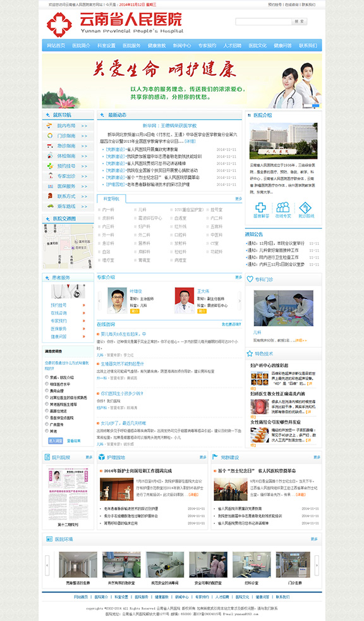Image resolution: width=364 pixels, height=621 pixels.
Task: Click the 留言解答 cross icon
Action: 261,207
